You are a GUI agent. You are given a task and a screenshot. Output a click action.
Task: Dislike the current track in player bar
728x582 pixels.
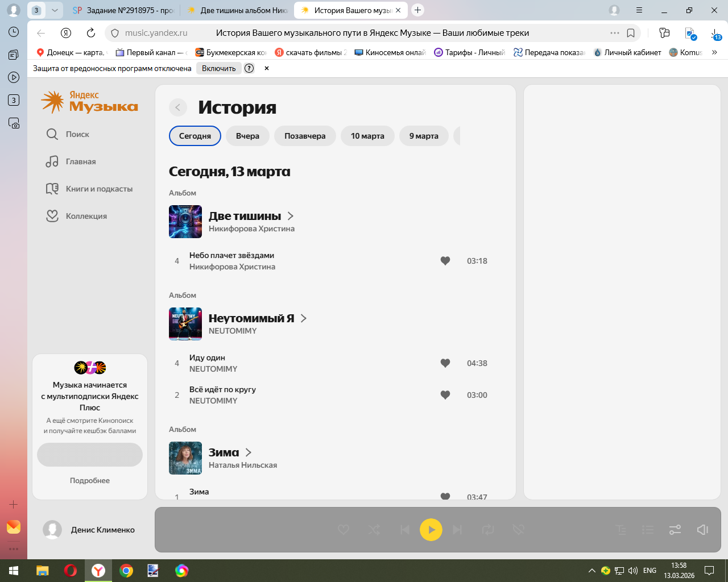coord(518,530)
